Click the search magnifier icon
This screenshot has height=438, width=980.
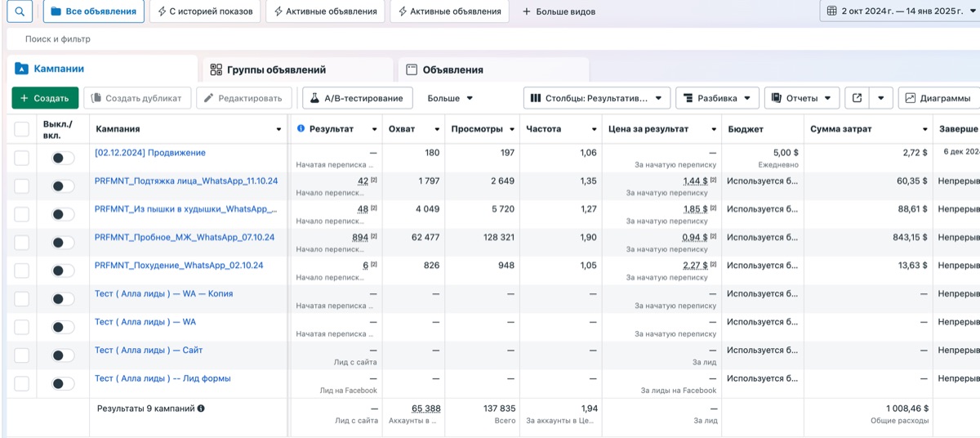[20, 11]
